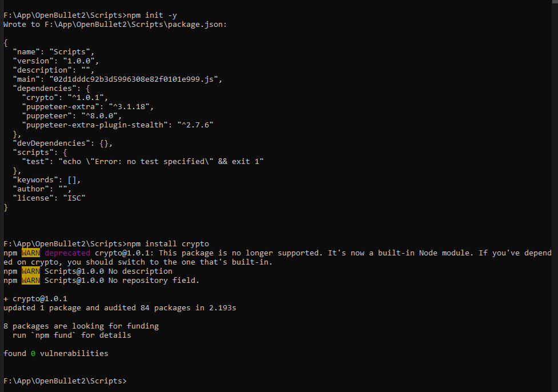
Task: Click the "license": "ISC" line
Action: coord(49,198)
